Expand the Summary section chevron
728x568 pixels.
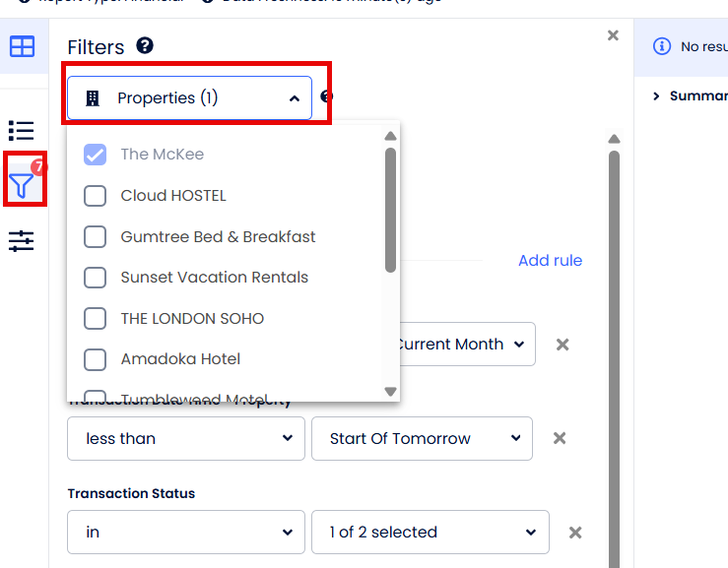pyautogui.click(x=656, y=96)
